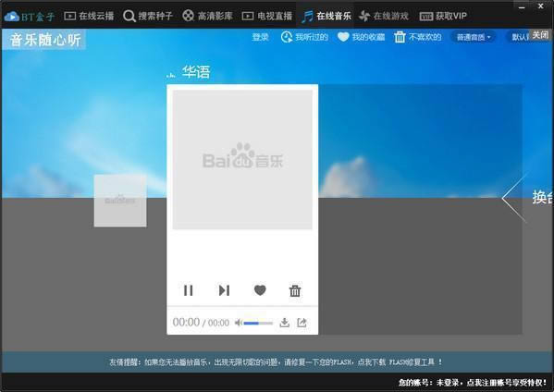
Task: Expand the 普通音质 quality dropdown
Action: pyautogui.click(x=474, y=37)
